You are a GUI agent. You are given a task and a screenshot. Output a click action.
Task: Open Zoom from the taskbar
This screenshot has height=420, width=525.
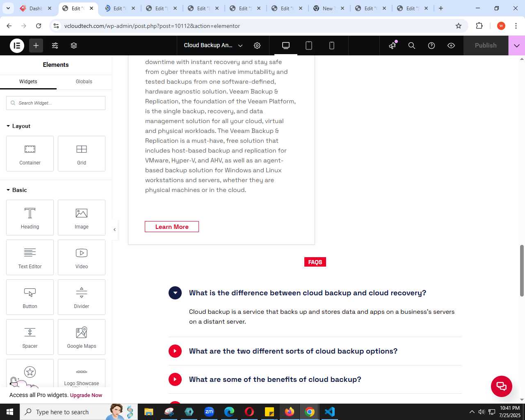click(x=209, y=412)
